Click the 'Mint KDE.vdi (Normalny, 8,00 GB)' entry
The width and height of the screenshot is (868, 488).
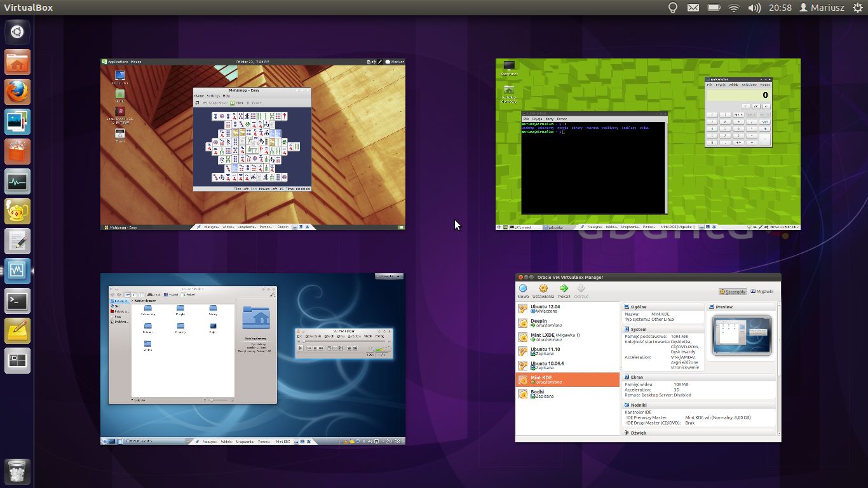[718, 417]
